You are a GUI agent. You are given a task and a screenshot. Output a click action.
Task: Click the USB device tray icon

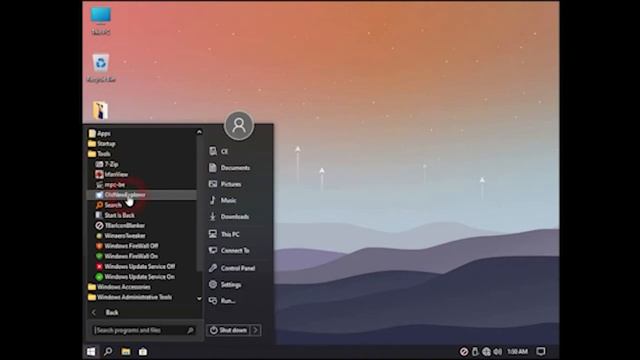click(475, 351)
